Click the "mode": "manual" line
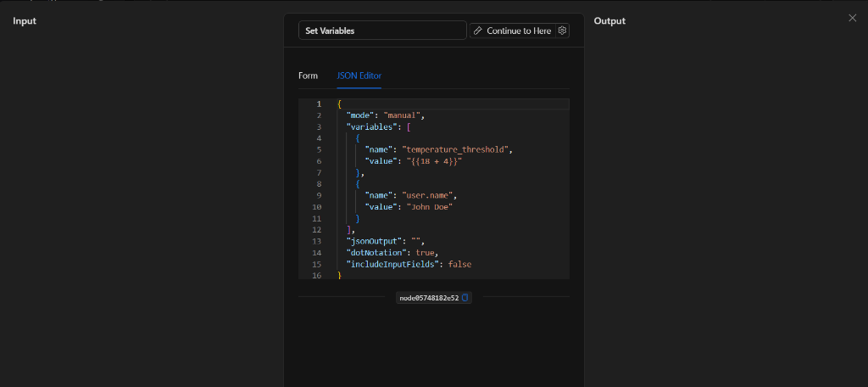 click(386, 115)
